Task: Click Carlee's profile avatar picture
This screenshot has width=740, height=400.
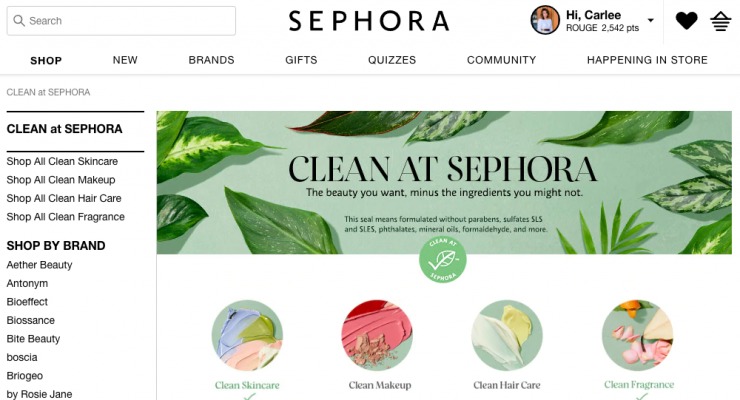Action: point(545,20)
